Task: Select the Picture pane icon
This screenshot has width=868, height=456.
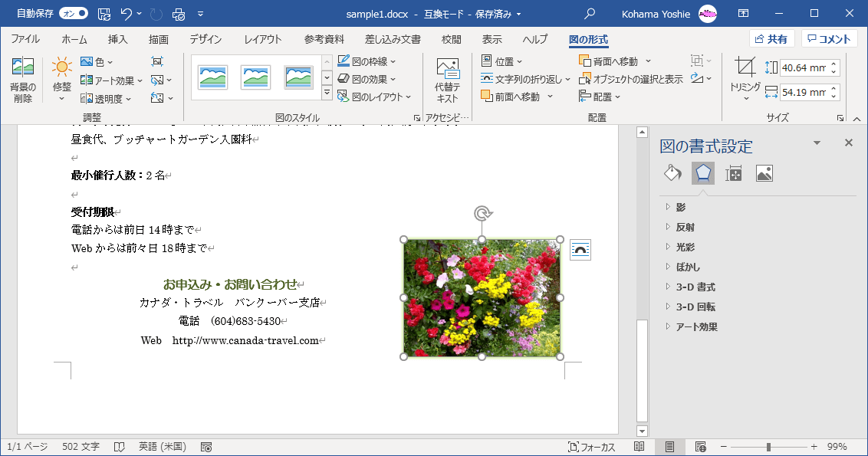Action: 764,173
